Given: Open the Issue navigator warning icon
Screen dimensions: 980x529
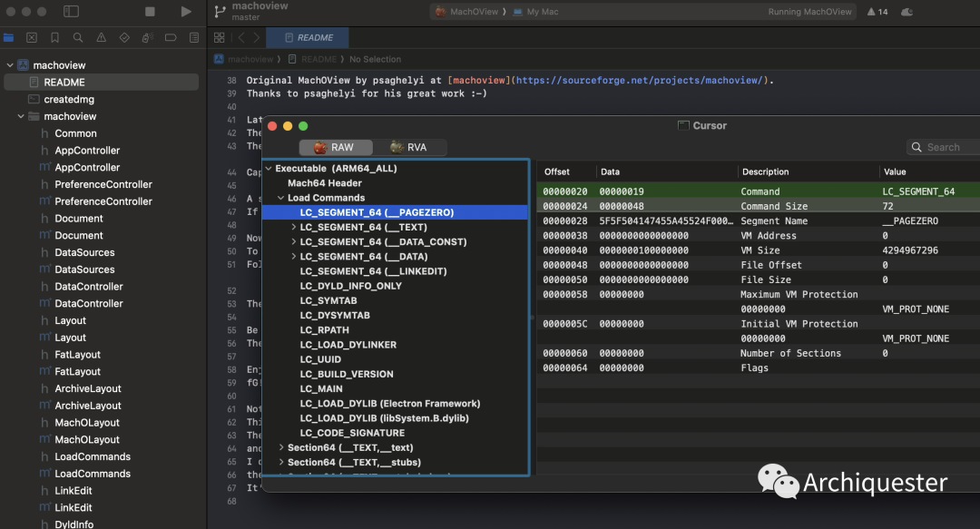Looking at the screenshot, I should 102,37.
